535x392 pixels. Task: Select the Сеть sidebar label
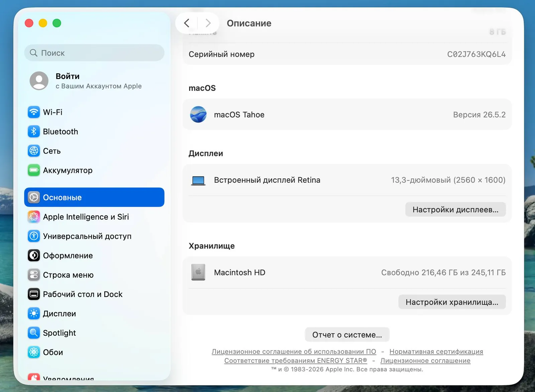[52, 151]
